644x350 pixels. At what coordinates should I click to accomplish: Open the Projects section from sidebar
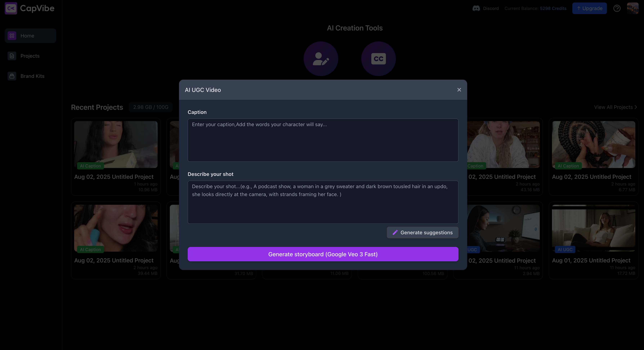pos(30,56)
